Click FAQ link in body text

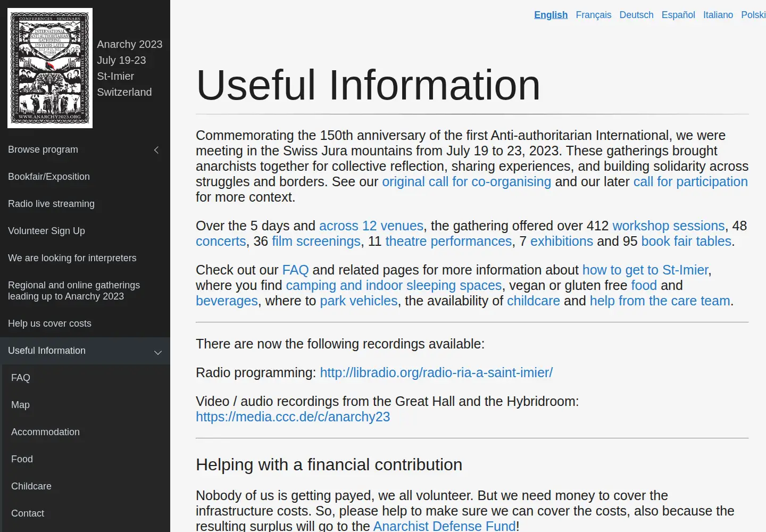pos(295,270)
